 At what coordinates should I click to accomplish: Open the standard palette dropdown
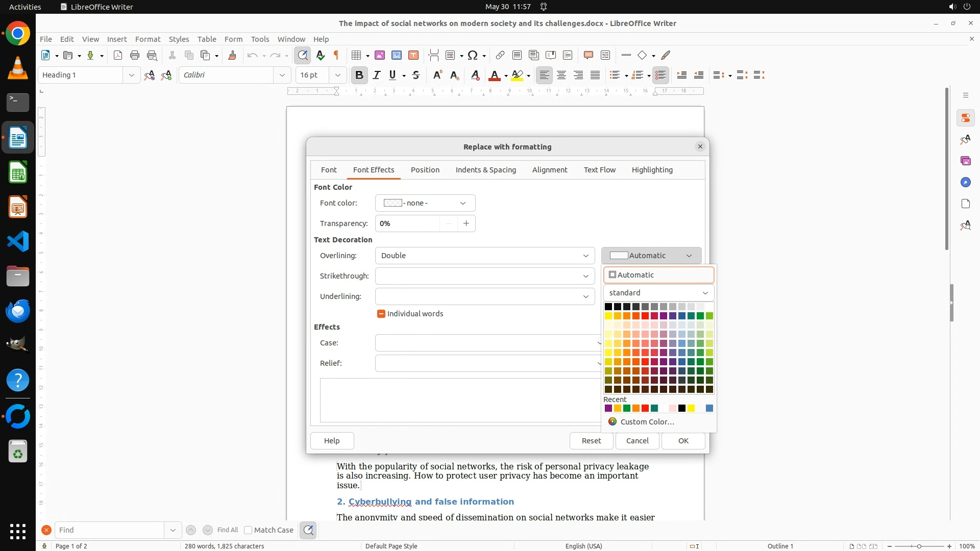point(658,293)
